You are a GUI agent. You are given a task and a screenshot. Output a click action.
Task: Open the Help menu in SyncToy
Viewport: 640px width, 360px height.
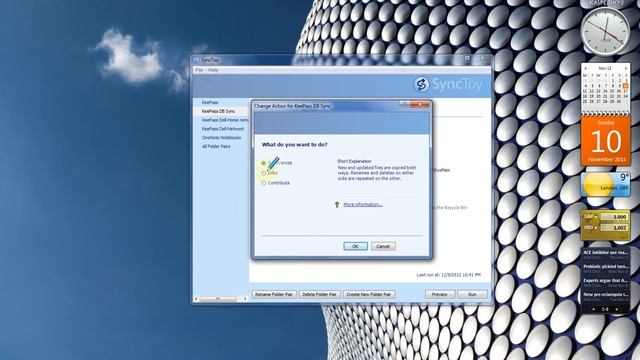point(213,70)
